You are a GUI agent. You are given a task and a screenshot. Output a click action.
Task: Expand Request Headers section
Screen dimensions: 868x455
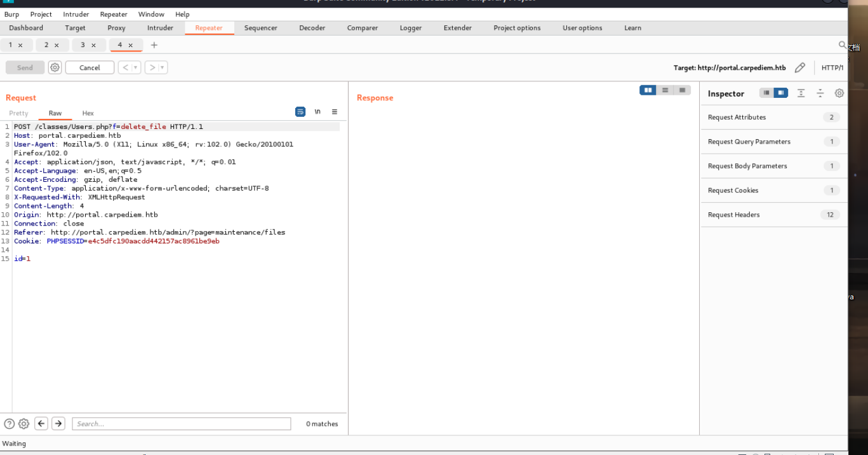pos(773,215)
